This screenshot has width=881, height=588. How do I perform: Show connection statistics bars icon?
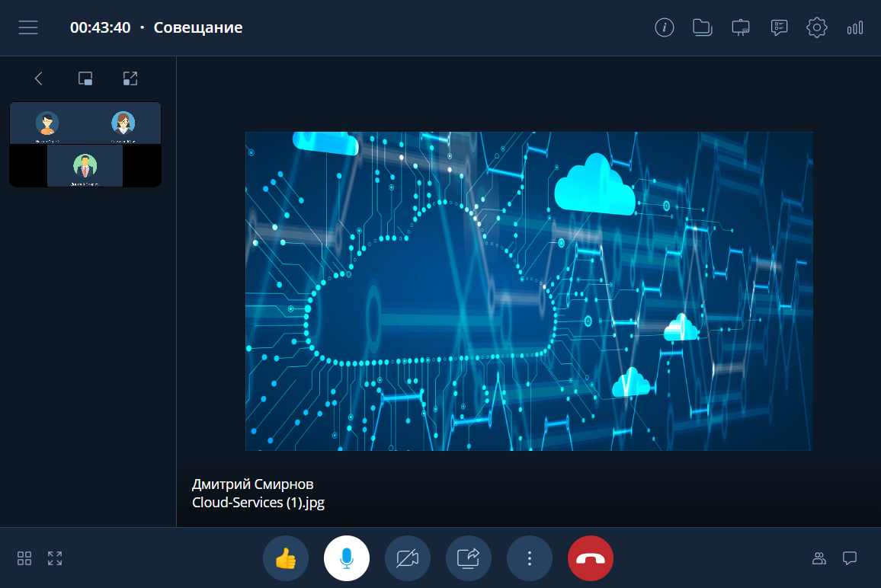point(854,27)
